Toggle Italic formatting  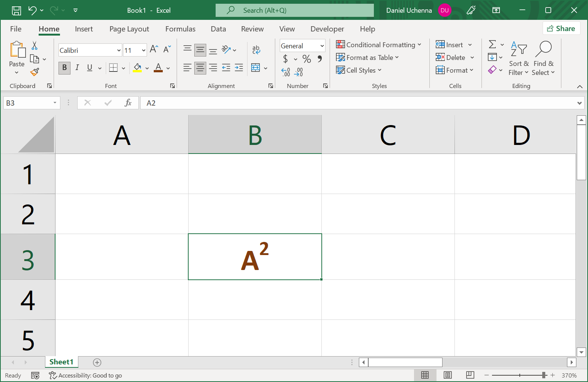[77, 68]
